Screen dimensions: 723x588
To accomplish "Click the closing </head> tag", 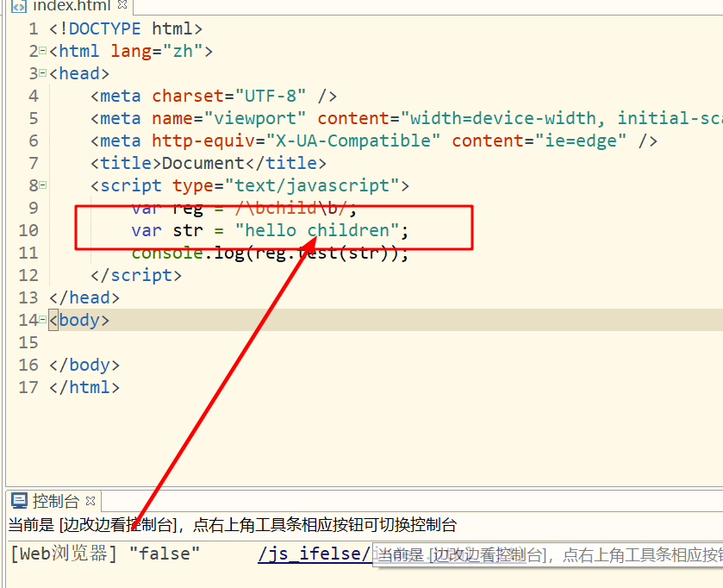I will coord(84,297).
